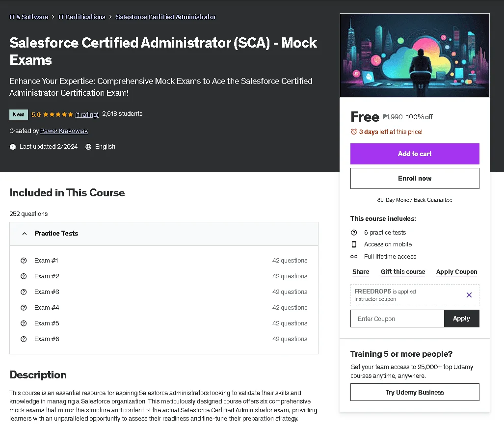The image size is (504, 426).
Task: Click the Description heading
Action: [x=38, y=375]
